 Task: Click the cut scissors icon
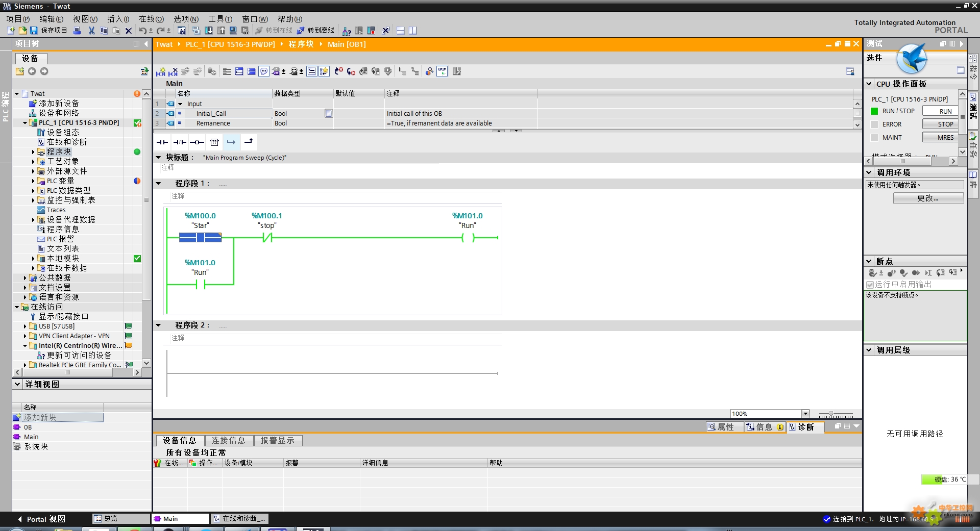91,31
